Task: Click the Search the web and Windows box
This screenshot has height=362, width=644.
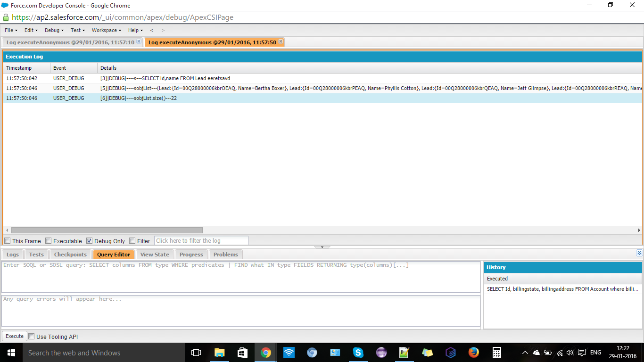Action: (104, 353)
